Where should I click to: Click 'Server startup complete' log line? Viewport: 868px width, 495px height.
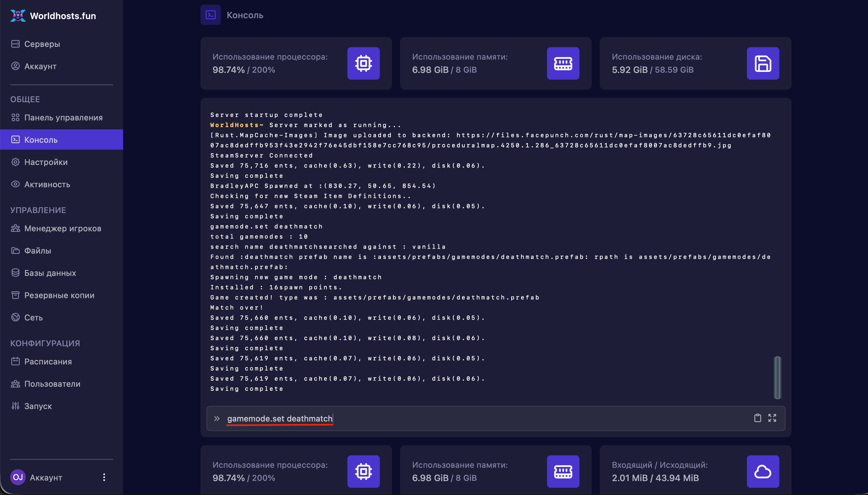(267, 115)
